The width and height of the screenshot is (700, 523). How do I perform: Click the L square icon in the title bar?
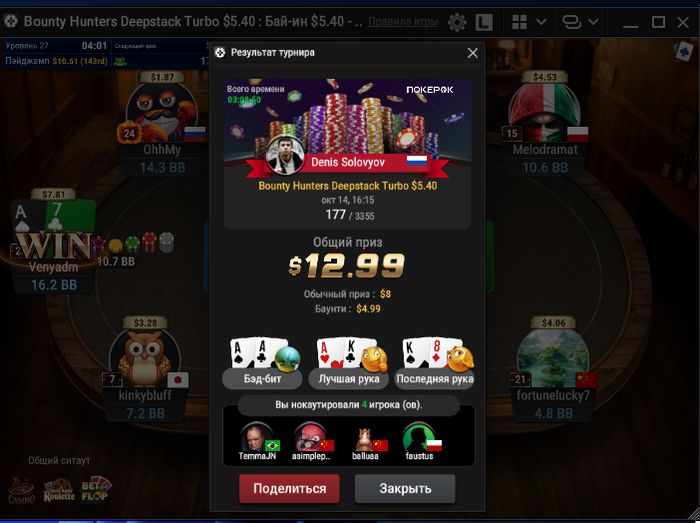pos(484,22)
